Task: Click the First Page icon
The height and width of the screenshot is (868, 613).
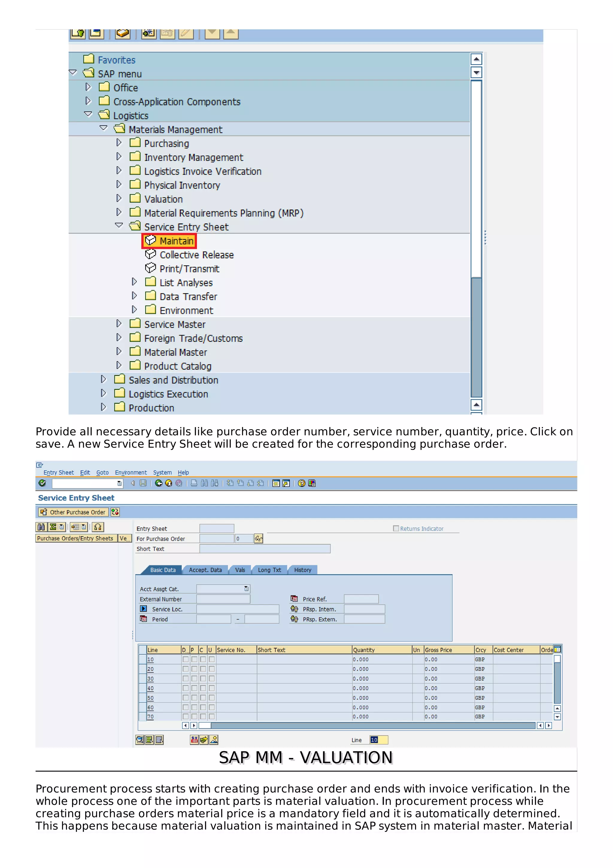Action: click(230, 483)
